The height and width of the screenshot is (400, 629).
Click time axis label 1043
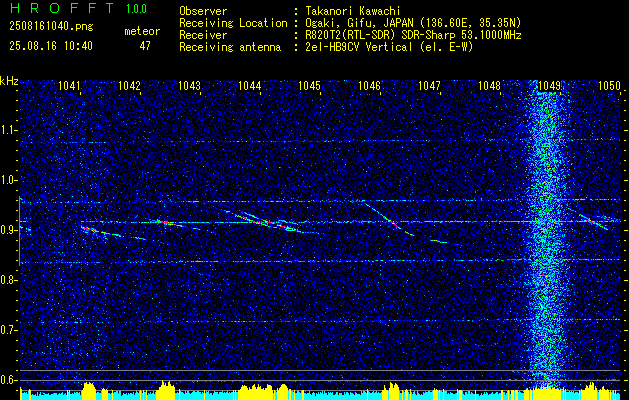pos(189,85)
